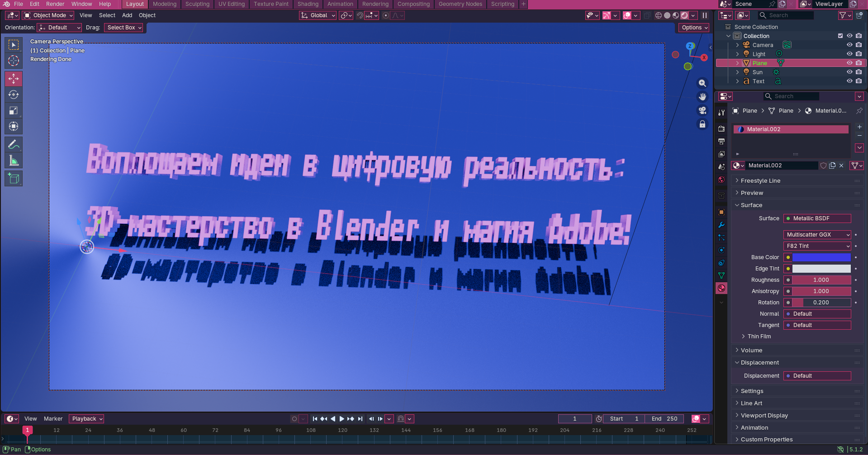
Task: Expand the Plane item in outliner
Action: coord(737,63)
